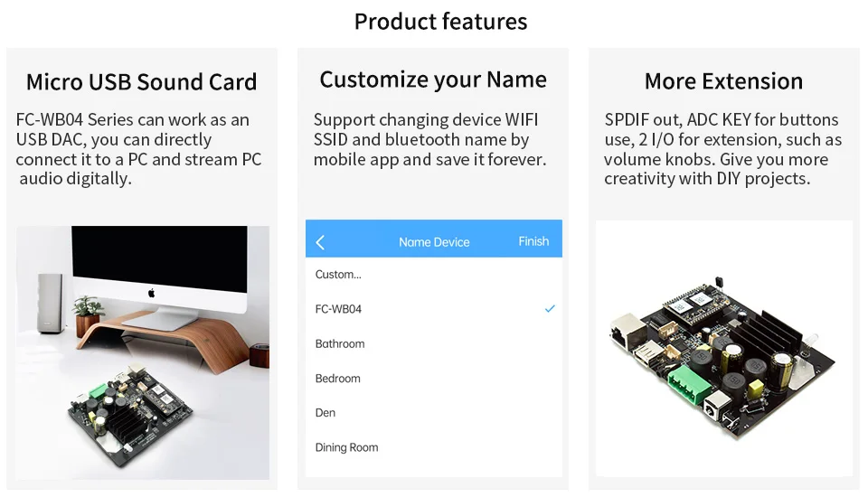
Task: Open the amplifier board product image
Action: point(724,349)
